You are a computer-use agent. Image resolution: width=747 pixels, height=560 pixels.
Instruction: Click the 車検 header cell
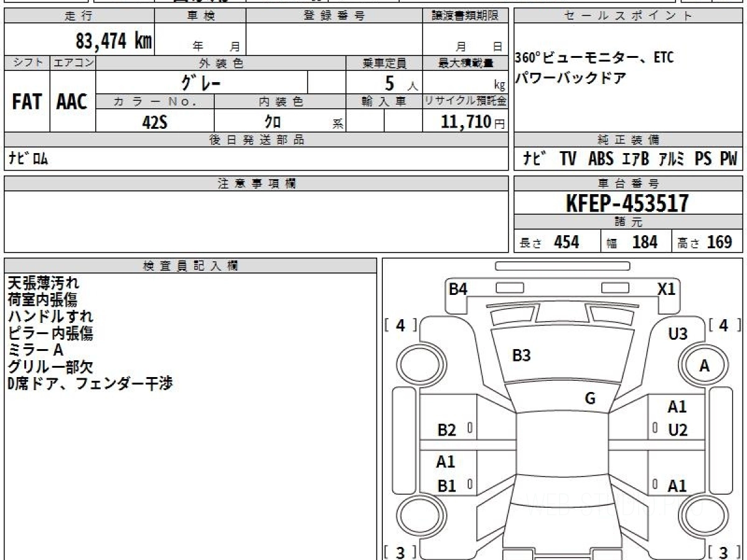[200, 17]
